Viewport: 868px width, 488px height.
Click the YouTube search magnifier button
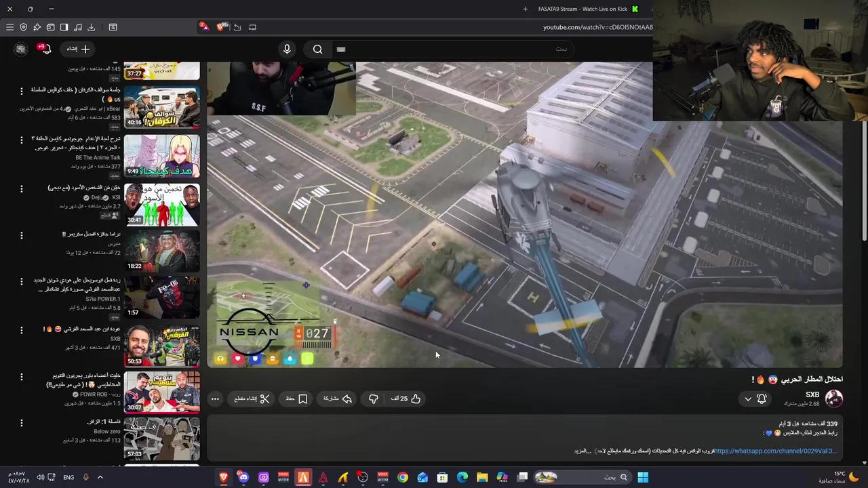pyautogui.click(x=317, y=49)
